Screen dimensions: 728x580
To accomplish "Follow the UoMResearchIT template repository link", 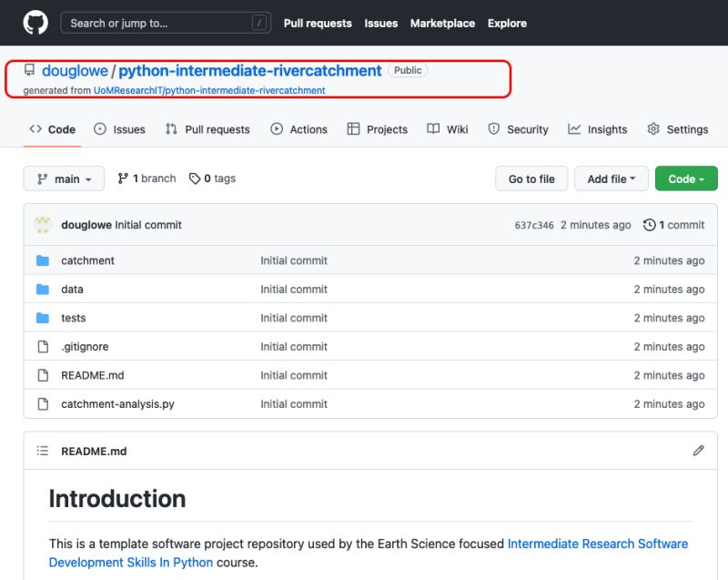I will coord(209,91).
